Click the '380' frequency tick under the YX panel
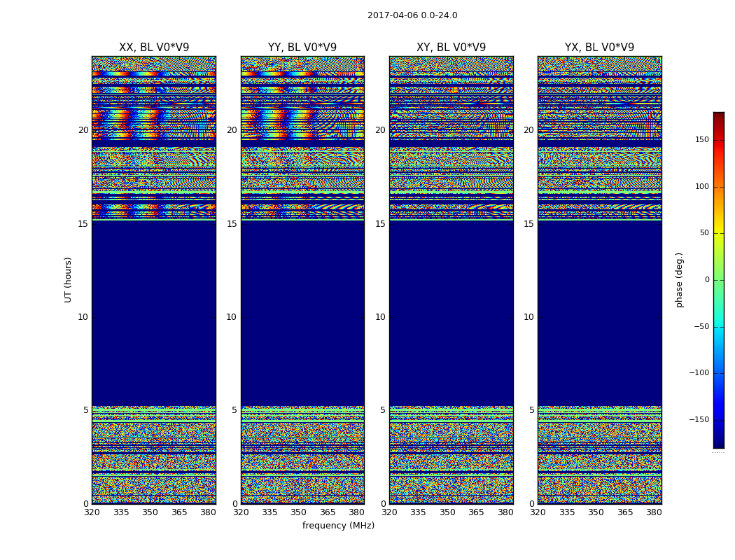Screen dimensions: 735x560 coord(654,512)
